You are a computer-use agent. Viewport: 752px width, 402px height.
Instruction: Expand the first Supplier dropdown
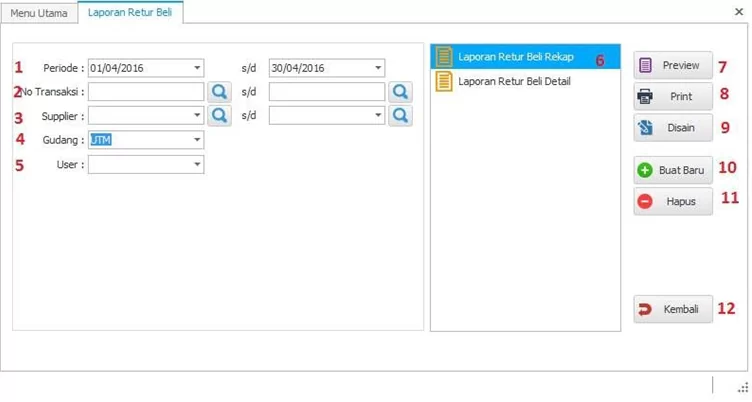(197, 116)
